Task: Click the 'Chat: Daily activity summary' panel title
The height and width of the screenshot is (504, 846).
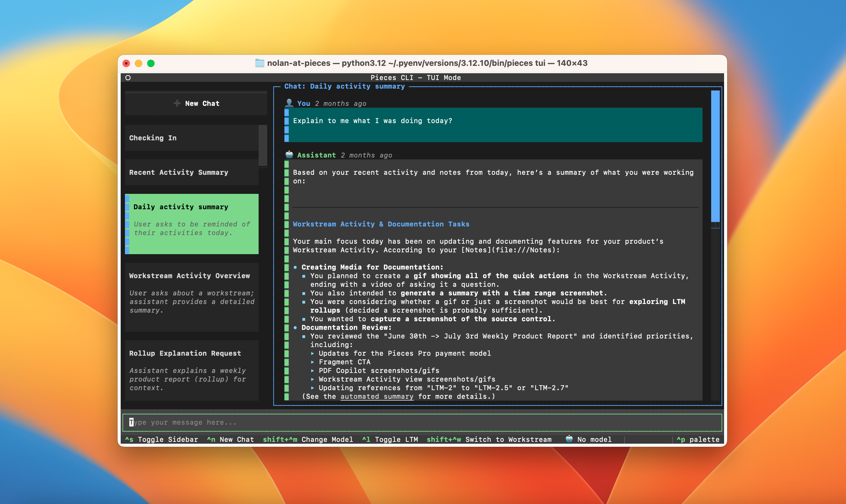Action: (344, 86)
